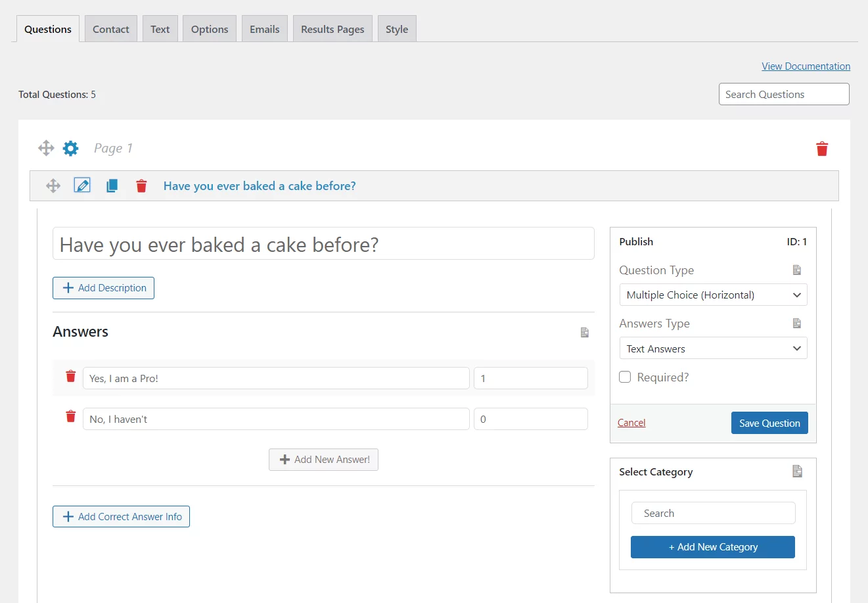Click the points field showing 1
Viewport: 868px width, 603px height.
pyautogui.click(x=531, y=379)
